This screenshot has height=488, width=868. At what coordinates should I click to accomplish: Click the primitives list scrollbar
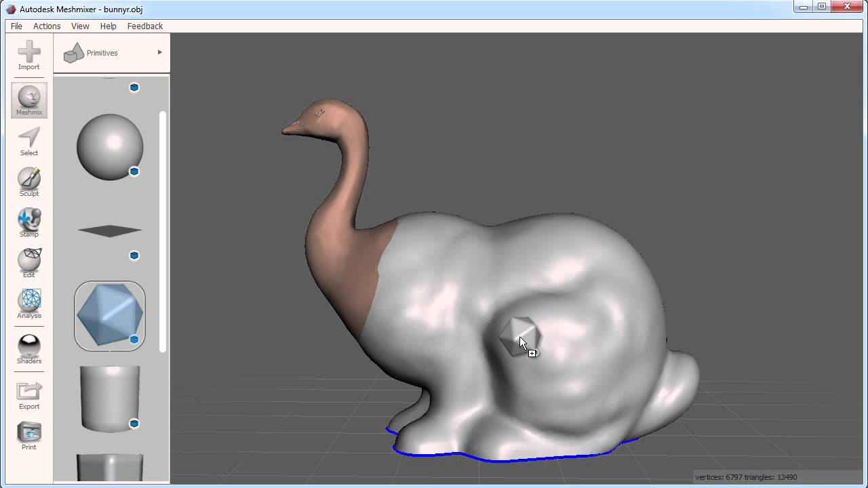click(162, 231)
